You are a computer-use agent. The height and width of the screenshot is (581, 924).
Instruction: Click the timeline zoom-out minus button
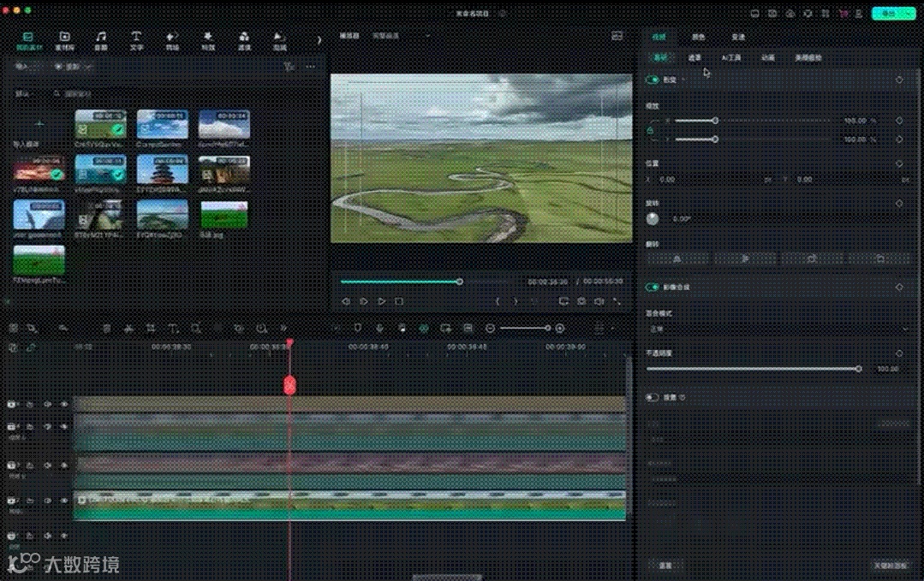click(x=491, y=329)
